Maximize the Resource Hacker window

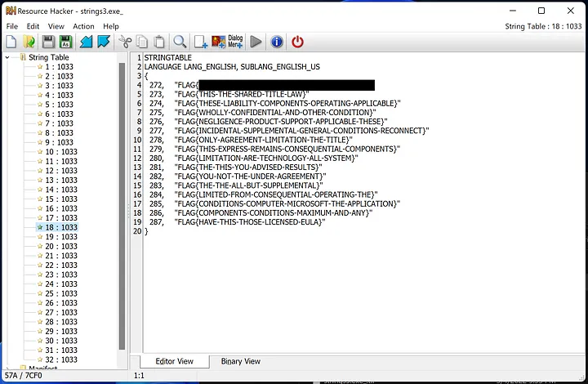541,11
